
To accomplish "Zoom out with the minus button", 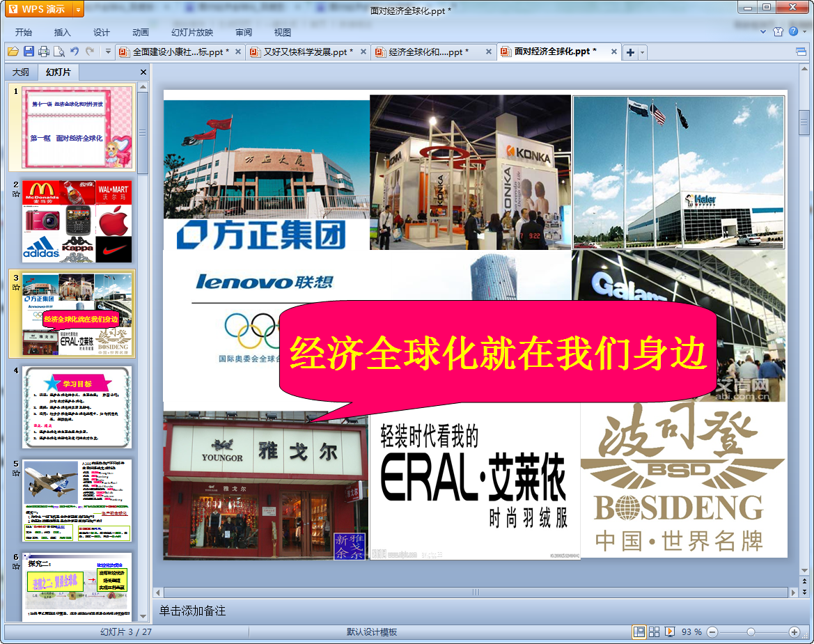I will (712, 632).
